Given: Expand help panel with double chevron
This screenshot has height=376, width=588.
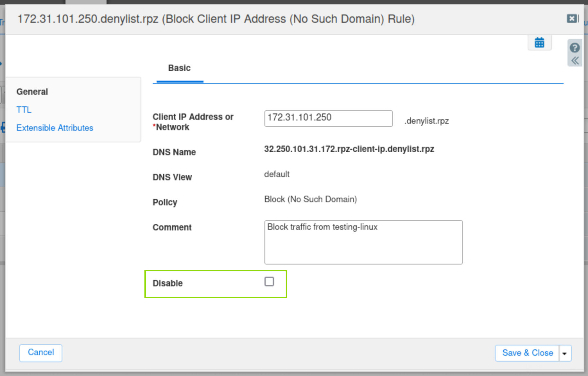Looking at the screenshot, I should coord(575,60).
